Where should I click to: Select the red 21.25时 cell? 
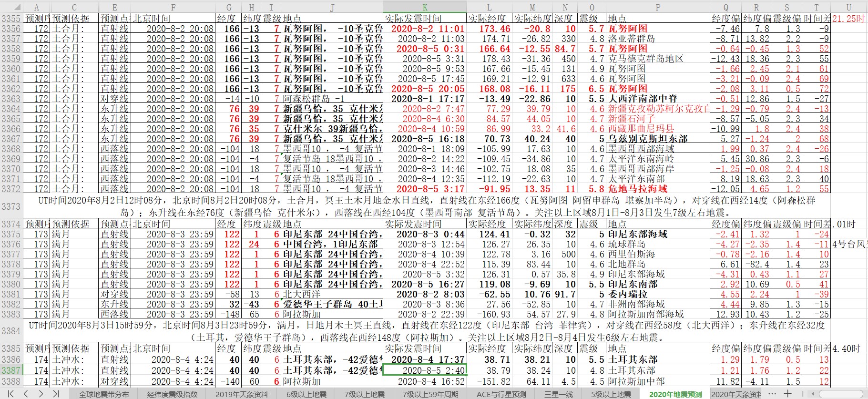pos(848,18)
